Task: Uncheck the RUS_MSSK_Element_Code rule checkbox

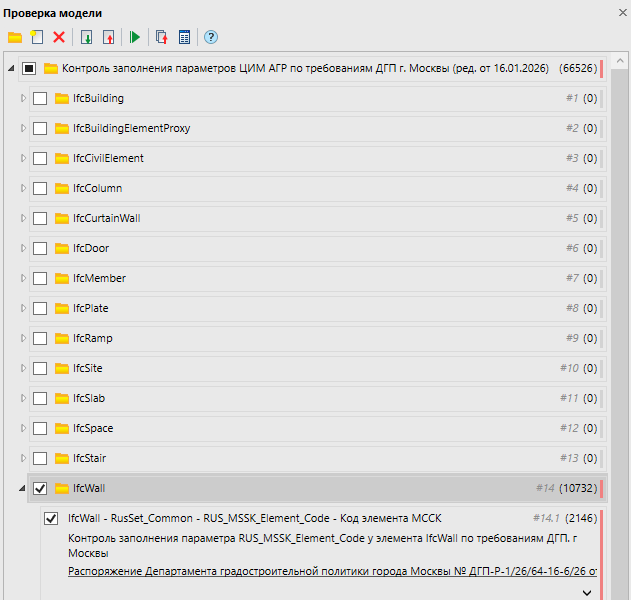Action: click(51, 518)
